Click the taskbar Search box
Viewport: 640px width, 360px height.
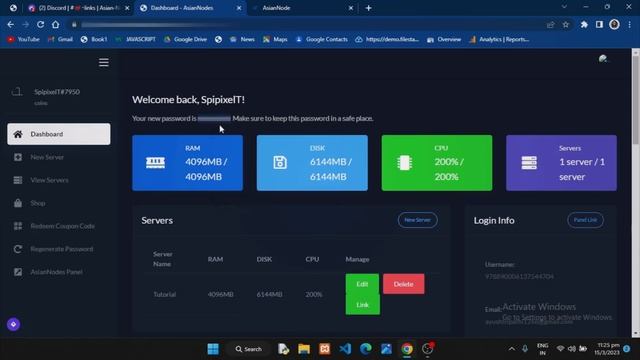point(249,349)
